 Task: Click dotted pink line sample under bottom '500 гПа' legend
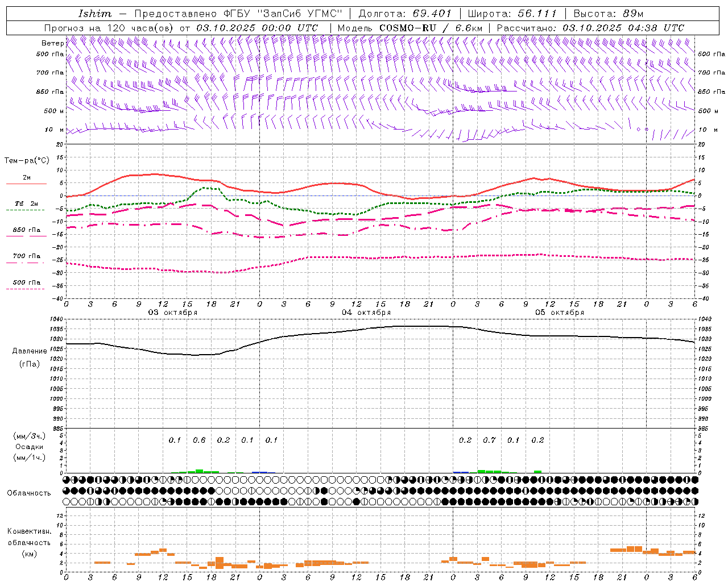(x=25, y=289)
